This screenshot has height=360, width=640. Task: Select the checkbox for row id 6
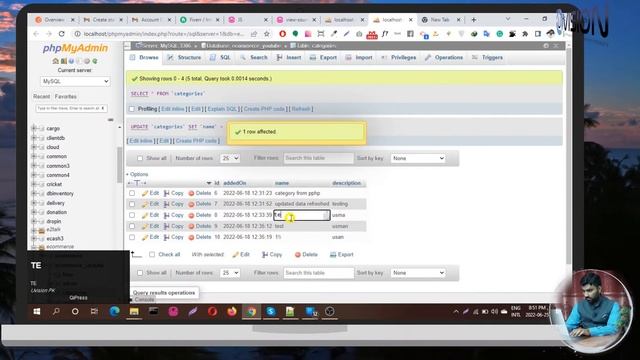(x=132, y=193)
